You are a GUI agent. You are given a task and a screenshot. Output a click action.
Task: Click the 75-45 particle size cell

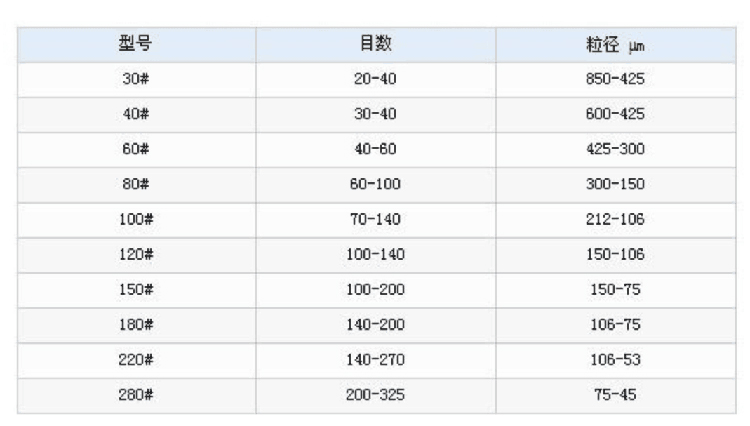tap(615, 394)
